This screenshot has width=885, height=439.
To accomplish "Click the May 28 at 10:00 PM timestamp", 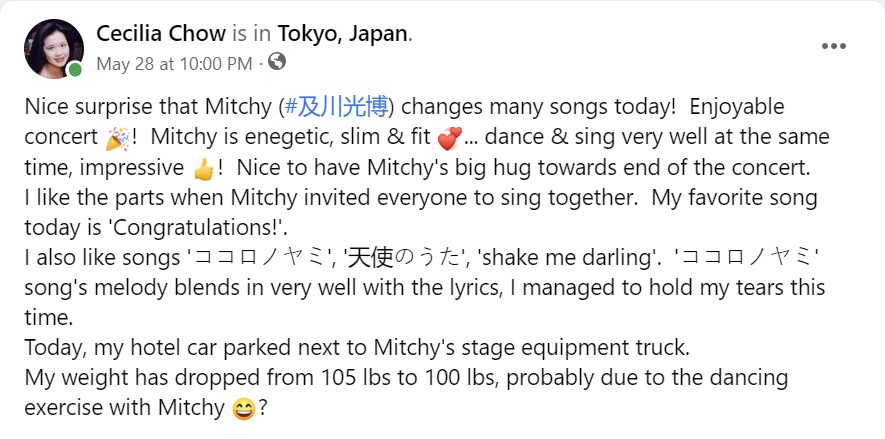I will point(174,64).
